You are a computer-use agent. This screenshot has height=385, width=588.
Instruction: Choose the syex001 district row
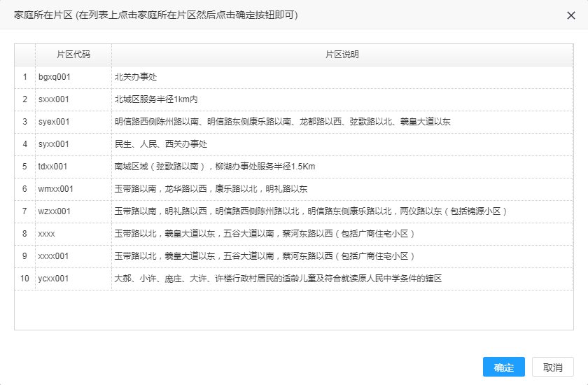pos(54,122)
